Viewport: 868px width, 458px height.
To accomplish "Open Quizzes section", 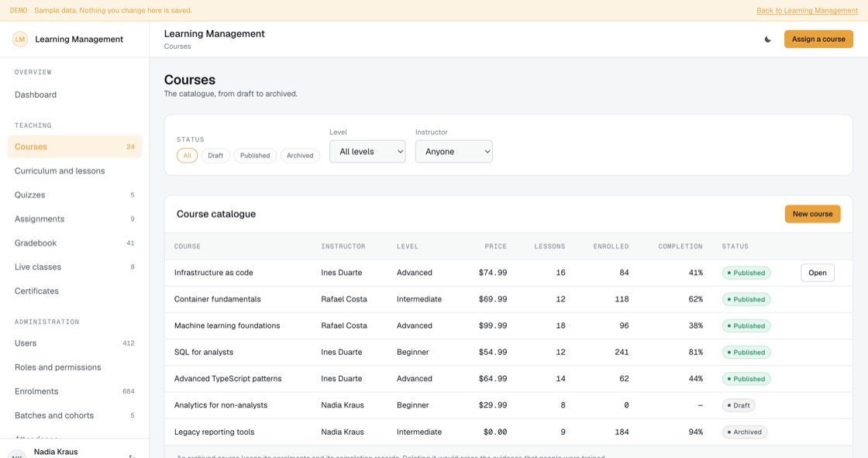I will click(x=74, y=195).
